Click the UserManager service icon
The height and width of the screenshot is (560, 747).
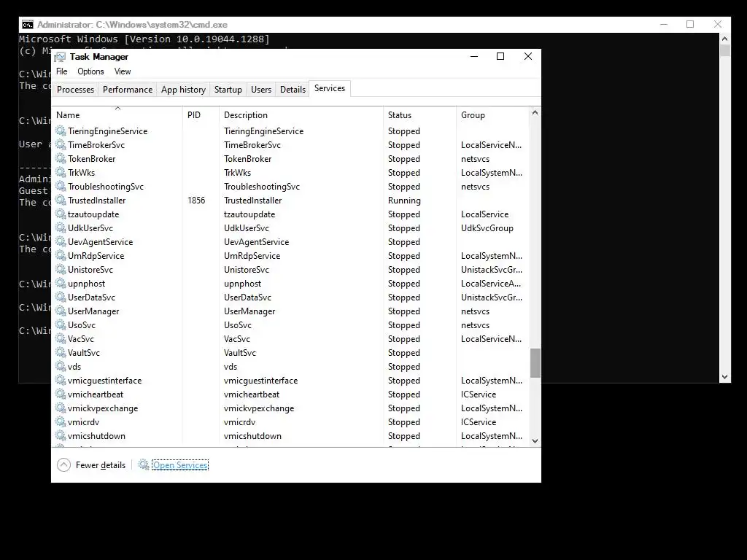61,310
